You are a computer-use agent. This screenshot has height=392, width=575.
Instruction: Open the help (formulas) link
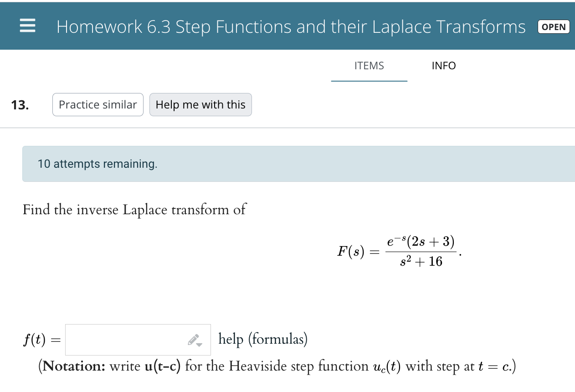click(x=263, y=339)
